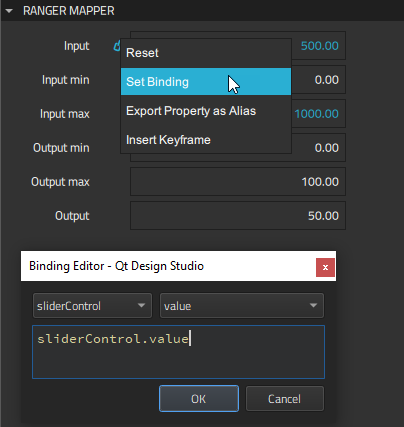Select Export Property as Alias
The height and width of the screenshot is (427, 404).
(x=206, y=111)
